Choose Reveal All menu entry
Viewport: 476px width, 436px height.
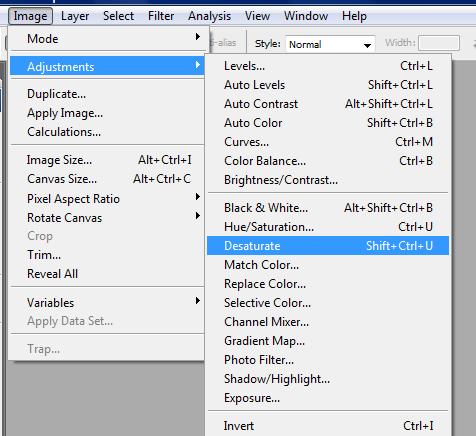[x=107, y=274]
